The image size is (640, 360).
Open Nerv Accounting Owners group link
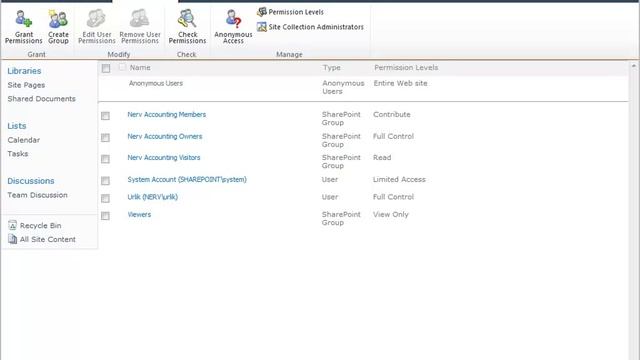tap(164, 136)
